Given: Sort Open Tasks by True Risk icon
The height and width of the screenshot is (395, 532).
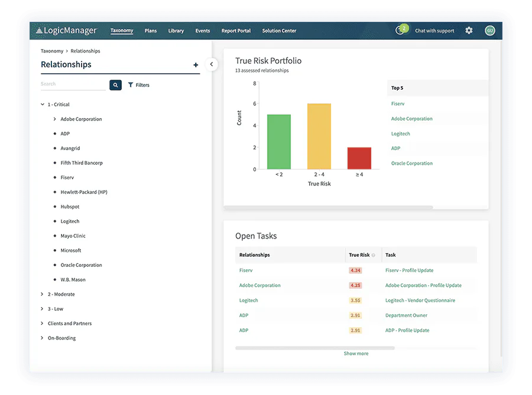Looking at the screenshot, I should coord(372,256).
